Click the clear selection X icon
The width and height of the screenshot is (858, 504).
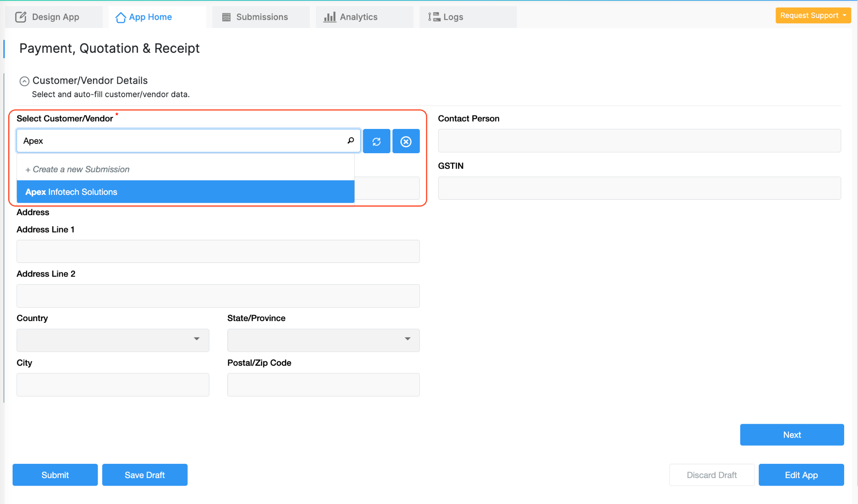[x=406, y=141]
